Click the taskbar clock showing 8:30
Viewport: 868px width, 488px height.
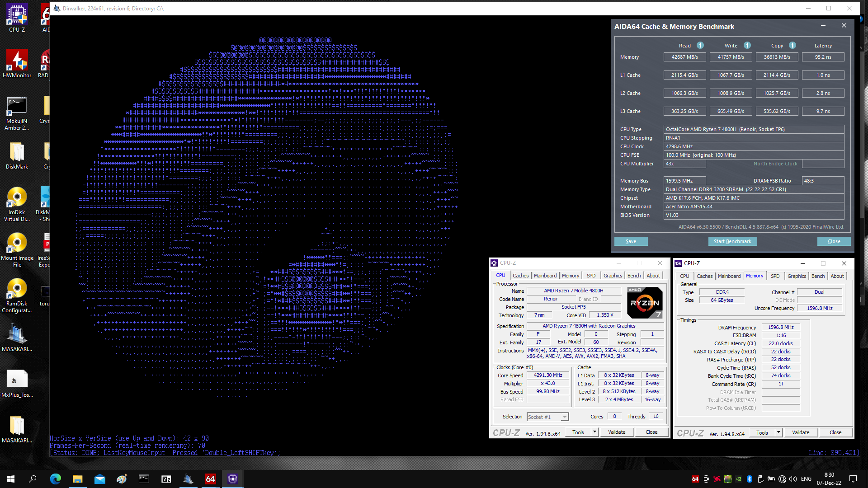[829, 479]
